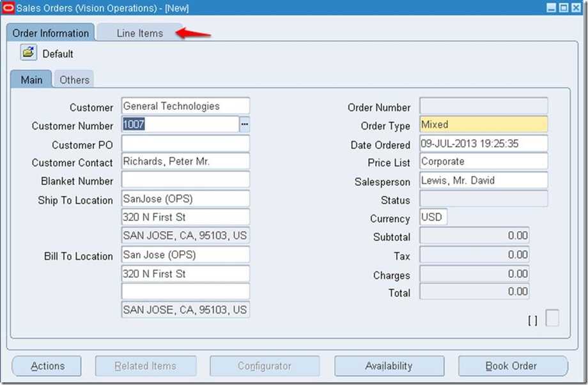588x385 pixels.
Task: Click Bill To Location field San Jose (OPS)
Action: tap(185, 255)
